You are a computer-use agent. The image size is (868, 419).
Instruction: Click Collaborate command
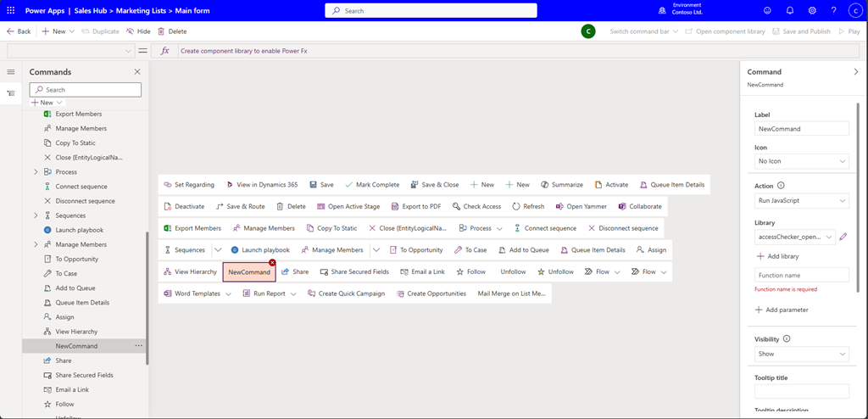coord(640,206)
